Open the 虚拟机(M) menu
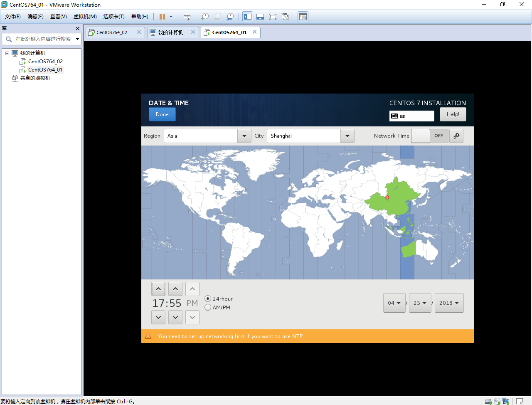The width and height of the screenshot is (532, 405). click(85, 17)
